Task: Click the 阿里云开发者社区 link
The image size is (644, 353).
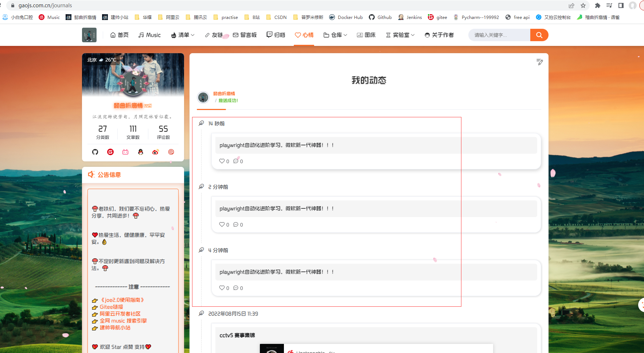Action: click(x=120, y=314)
